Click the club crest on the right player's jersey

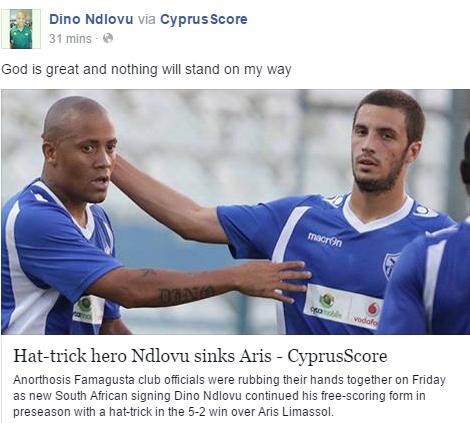391,264
